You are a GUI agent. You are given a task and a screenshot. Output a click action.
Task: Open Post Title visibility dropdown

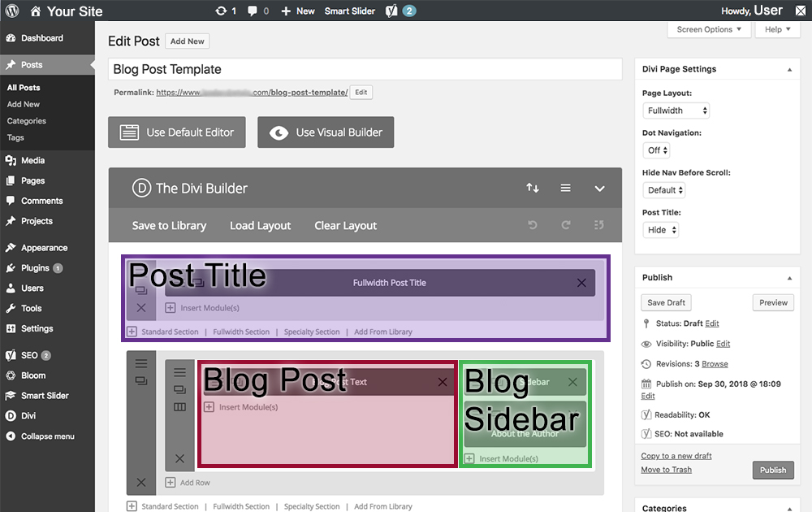tap(660, 230)
